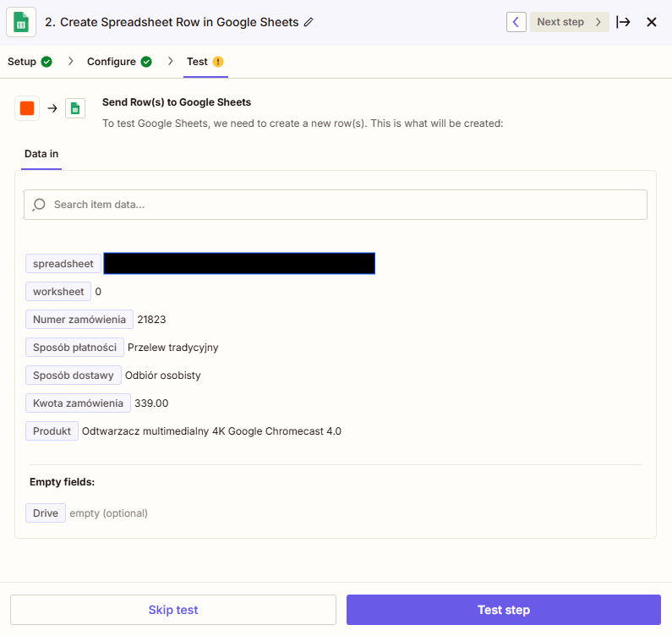This screenshot has height=636, width=672.
Task: Close the step editor panel
Action: pos(652,22)
